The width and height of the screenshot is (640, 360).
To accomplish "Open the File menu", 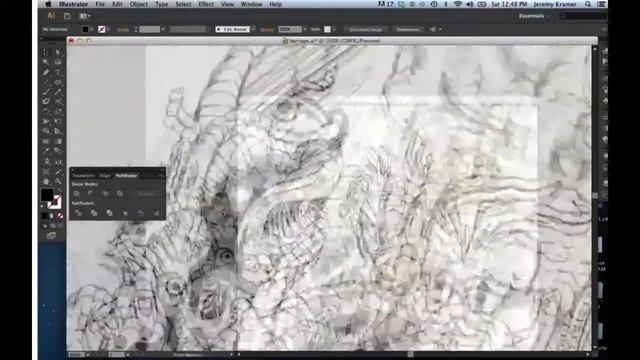I will click(x=100, y=4).
